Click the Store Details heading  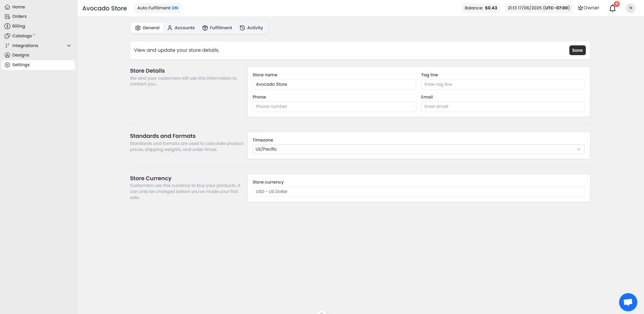point(147,71)
